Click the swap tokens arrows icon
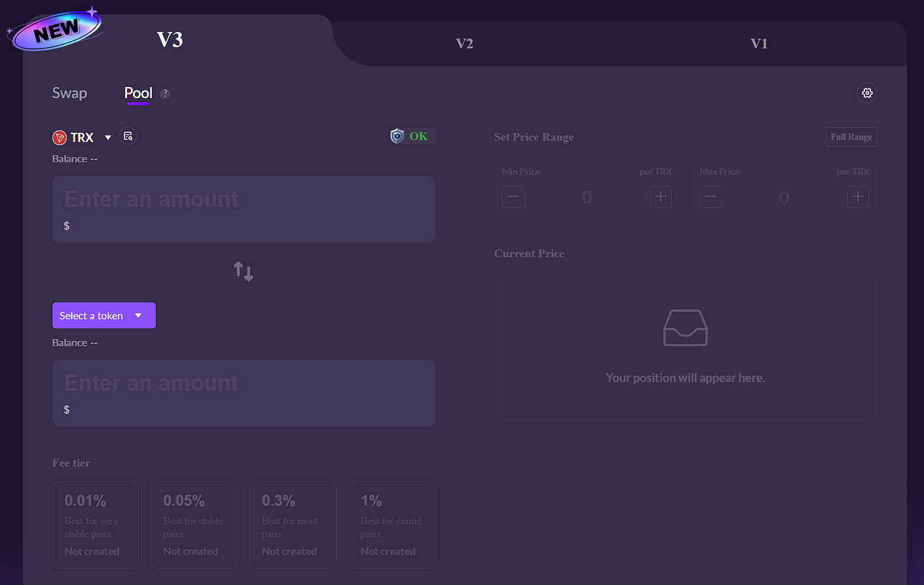The height and width of the screenshot is (585, 924). click(x=244, y=272)
